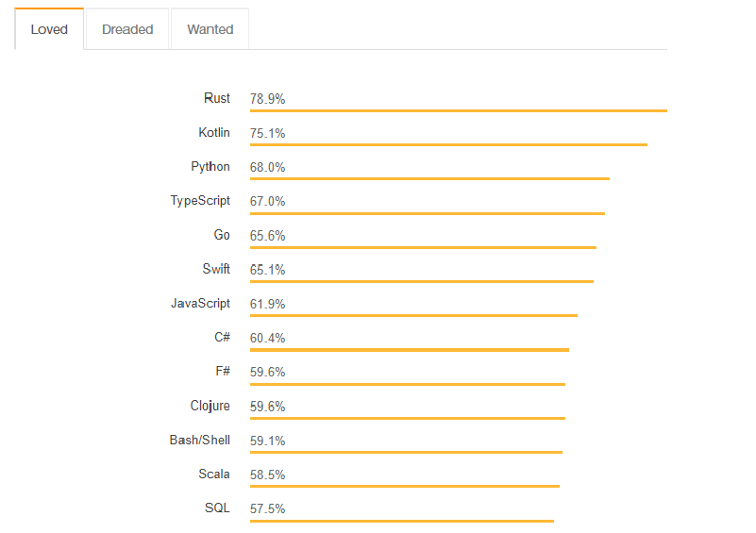Select the Bash/Shell label
The image size is (756, 533).
point(199,440)
